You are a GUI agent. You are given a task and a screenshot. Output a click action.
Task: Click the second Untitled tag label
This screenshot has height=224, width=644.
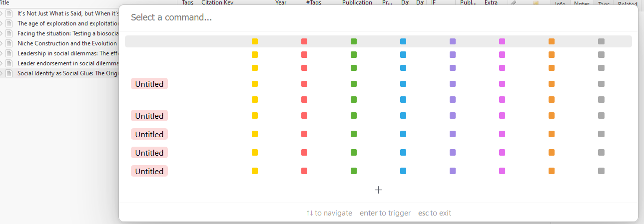(x=149, y=116)
